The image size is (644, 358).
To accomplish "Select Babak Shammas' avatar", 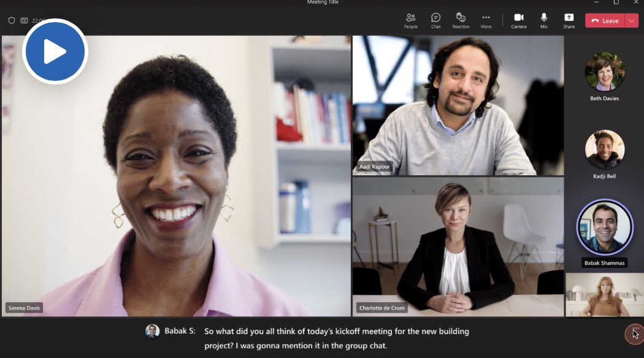I will [605, 227].
